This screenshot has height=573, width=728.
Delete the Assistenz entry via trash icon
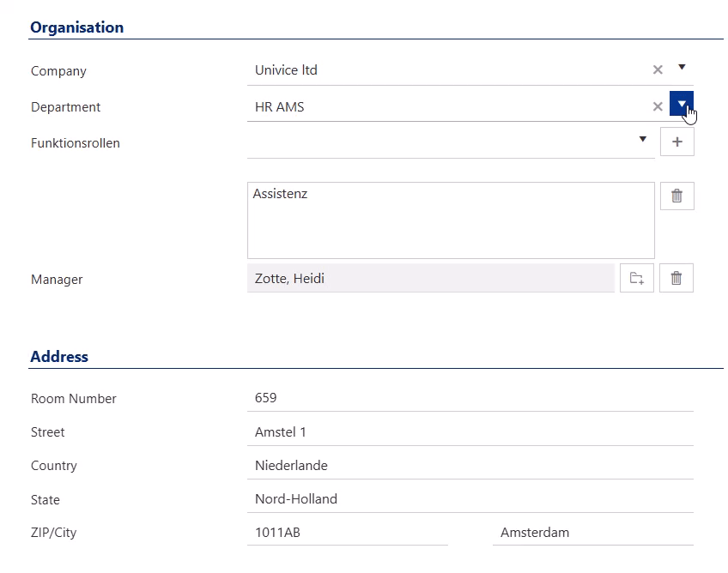(676, 196)
